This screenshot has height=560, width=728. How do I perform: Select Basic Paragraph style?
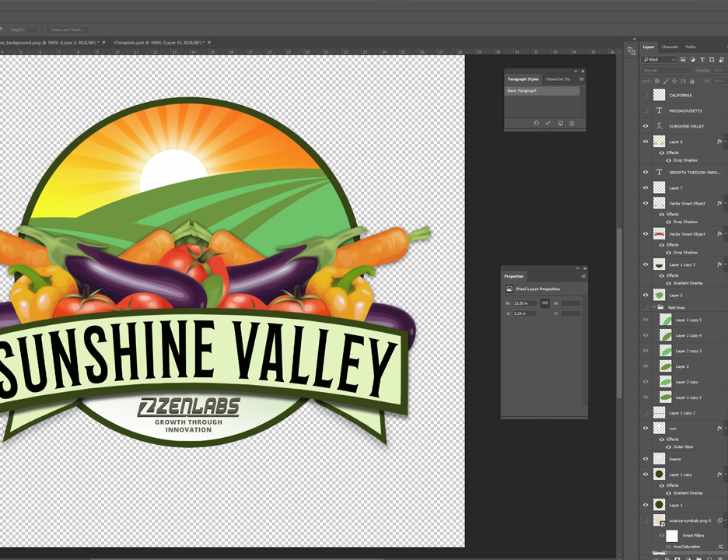(x=542, y=90)
